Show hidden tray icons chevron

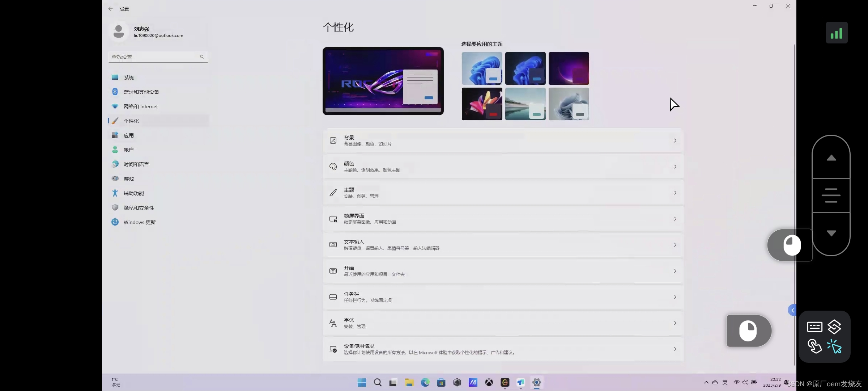[706, 382]
